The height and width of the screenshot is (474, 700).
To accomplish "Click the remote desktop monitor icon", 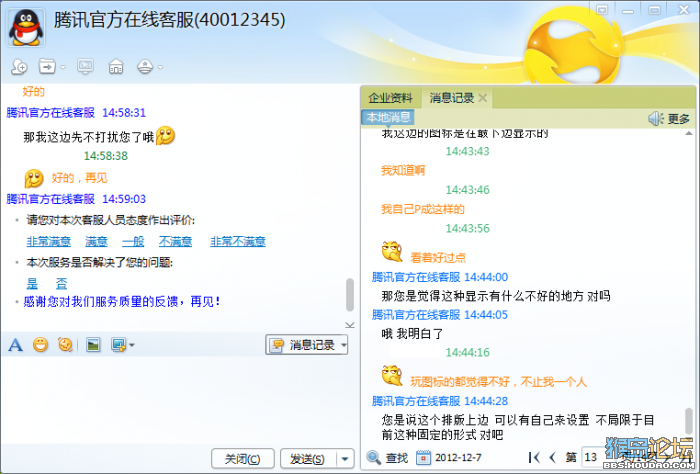I will (x=85, y=67).
